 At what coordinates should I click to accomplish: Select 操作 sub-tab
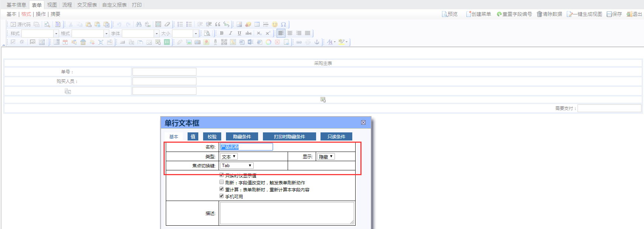(41, 14)
